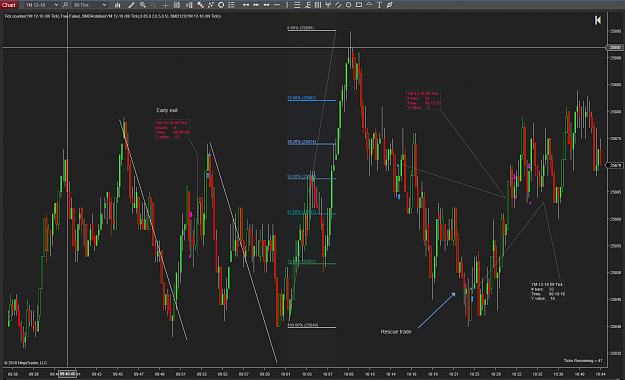The image size is (625, 380).
Task: Click the 'Ticks Remaining = 47' counter text
Action: (x=583, y=360)
